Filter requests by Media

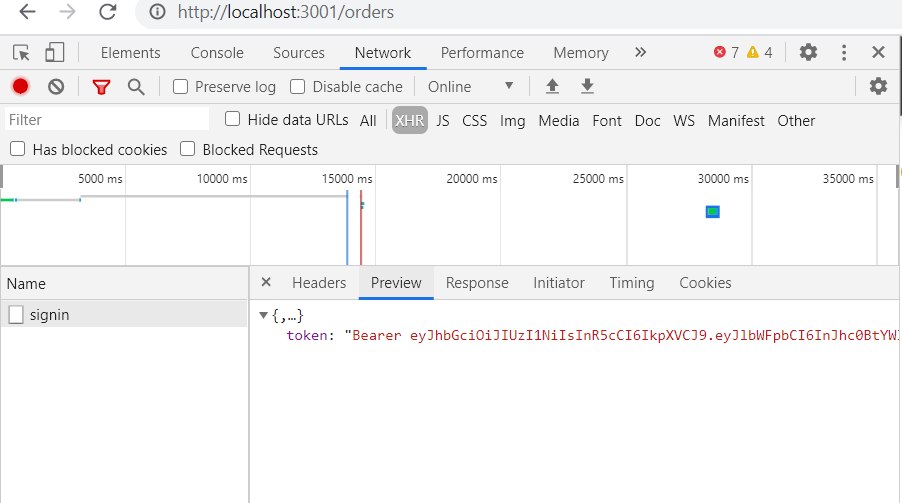[x=559, y=120]
